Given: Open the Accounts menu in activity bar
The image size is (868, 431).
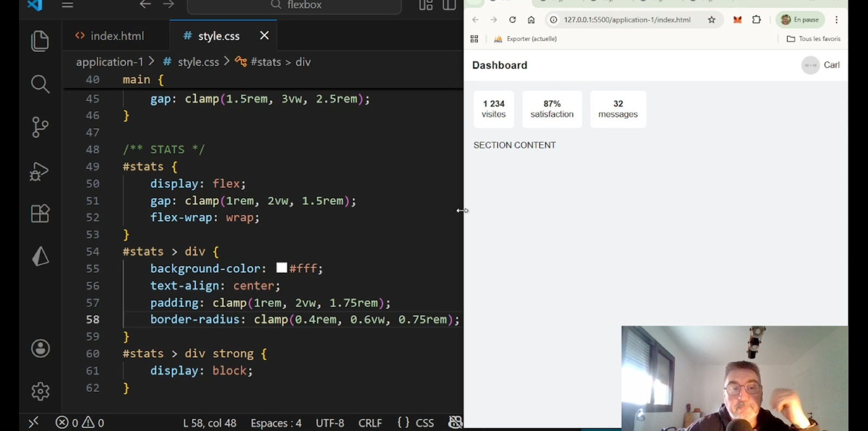Looking at the screenshot, I should tap(40, 348).
